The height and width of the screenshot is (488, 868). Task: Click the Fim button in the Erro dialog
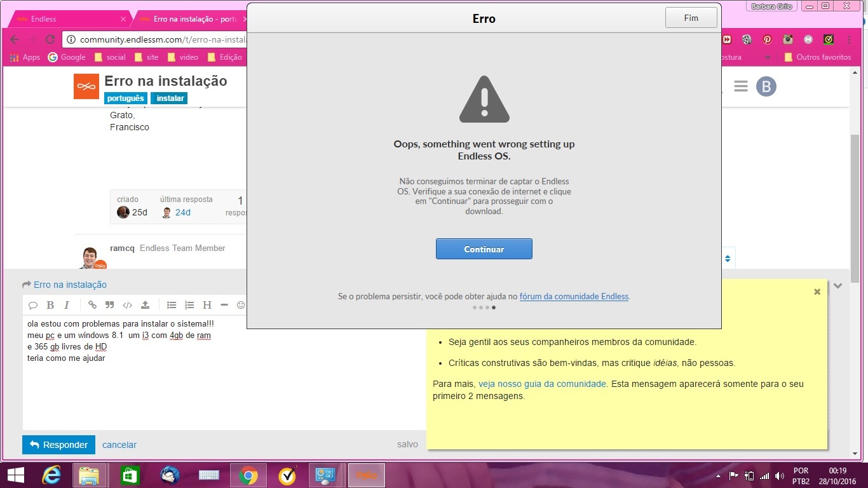(x=691, y=18)
